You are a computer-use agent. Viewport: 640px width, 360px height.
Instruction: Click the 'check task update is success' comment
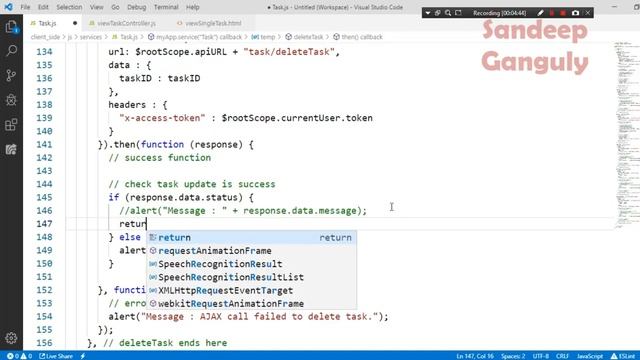[x=192, y=184]
